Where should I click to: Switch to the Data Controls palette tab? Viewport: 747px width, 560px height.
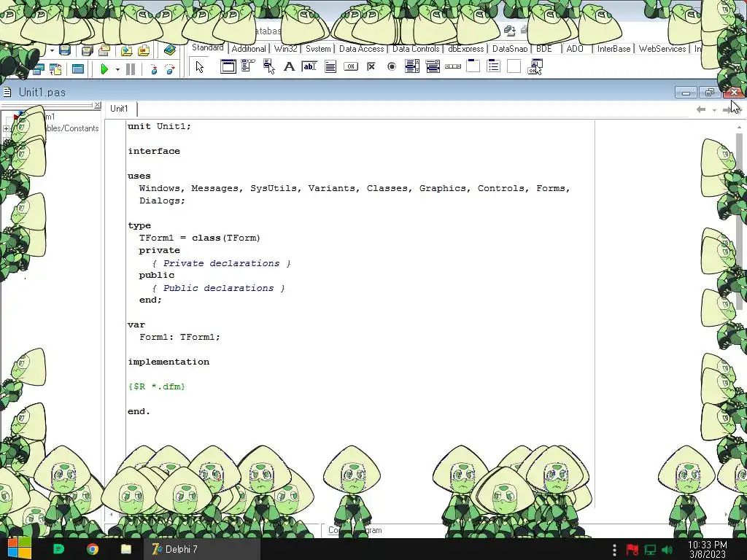(415, 49)
